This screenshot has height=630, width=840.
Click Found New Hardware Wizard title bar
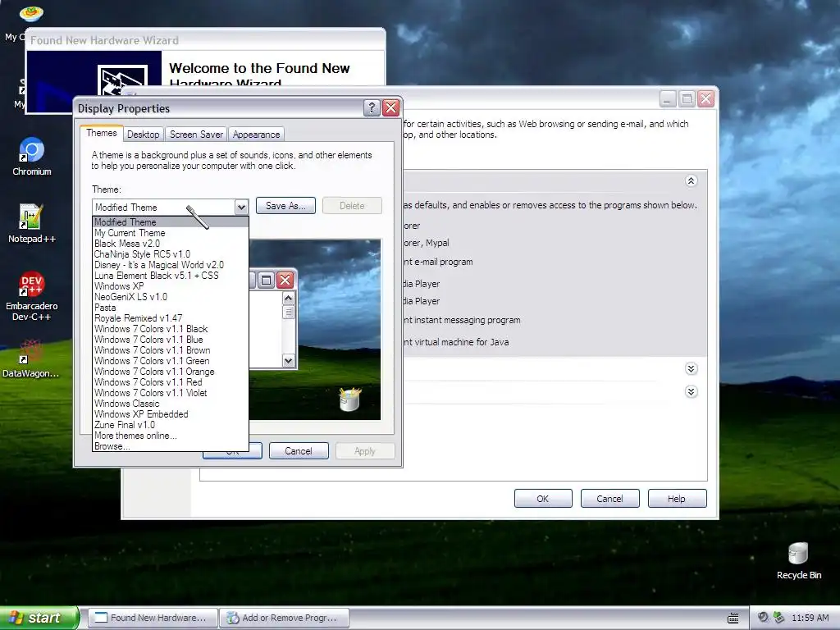point(205,40)
